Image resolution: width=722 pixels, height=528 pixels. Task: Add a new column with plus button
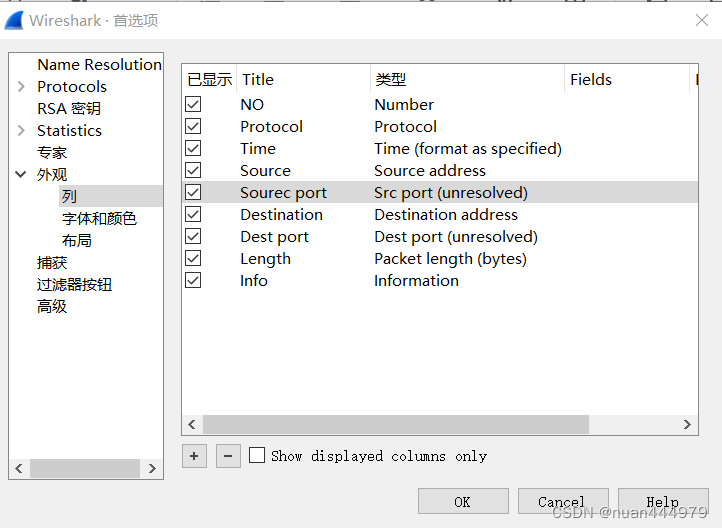(194, 456)
